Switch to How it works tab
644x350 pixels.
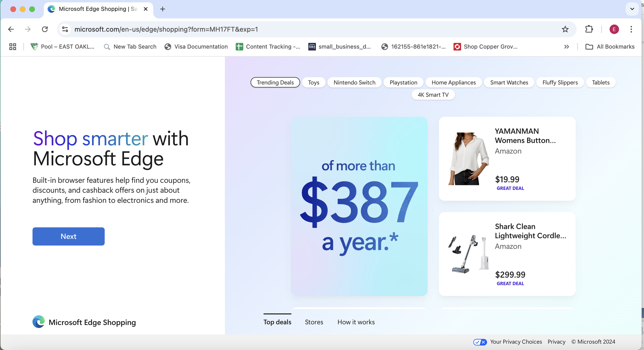point(356,322)
